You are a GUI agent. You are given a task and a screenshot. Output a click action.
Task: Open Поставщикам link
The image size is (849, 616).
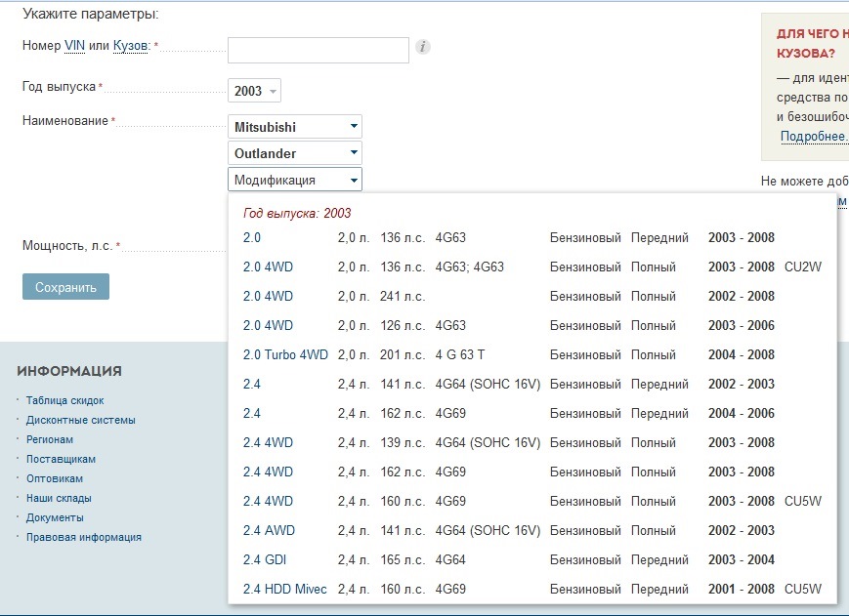[x=62, y=459]
